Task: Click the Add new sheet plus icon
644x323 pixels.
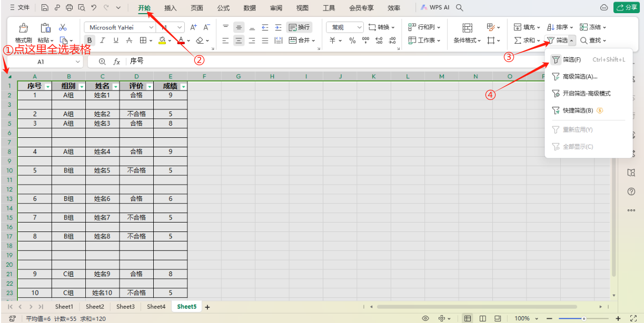Action: point(207,307)
